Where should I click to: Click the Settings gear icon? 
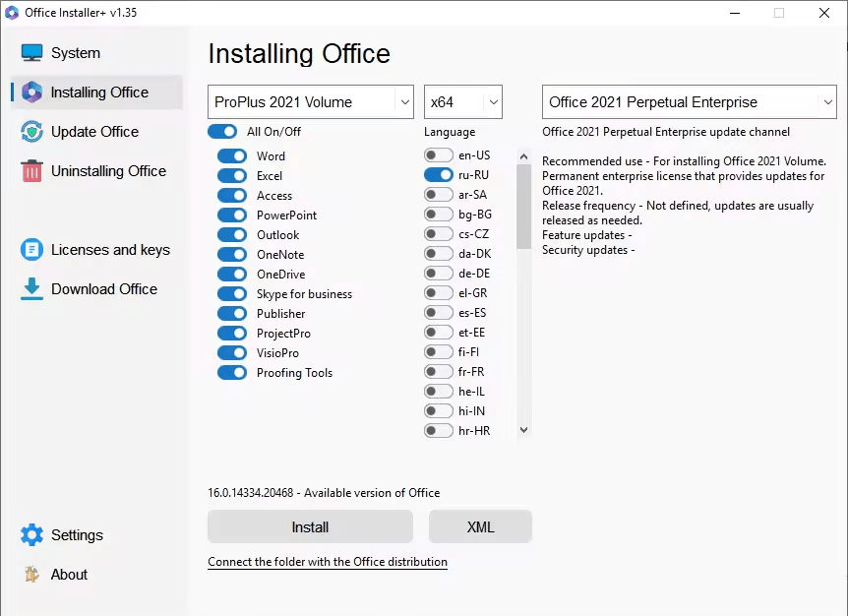point(31,535)
